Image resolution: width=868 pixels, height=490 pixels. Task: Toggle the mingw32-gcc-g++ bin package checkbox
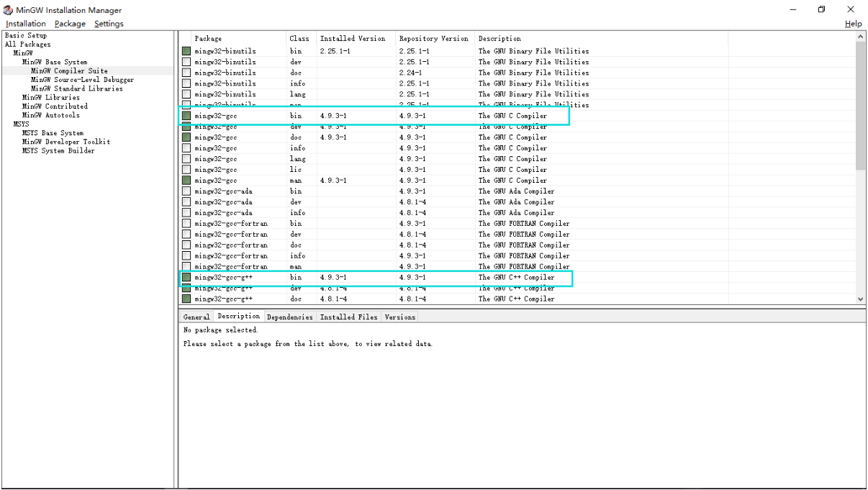pos(186,278)
